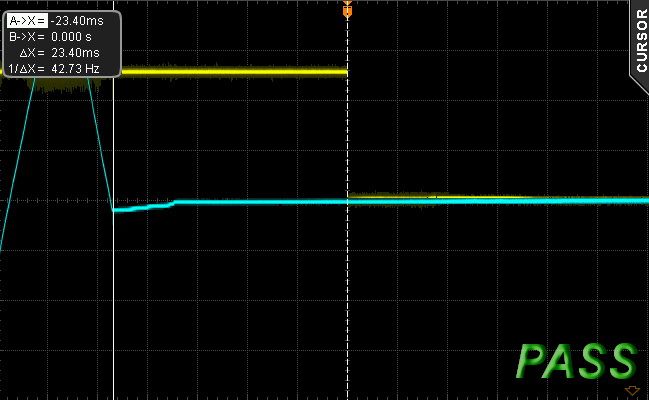Select the ΔX label in the readout box
Viewport: 649px width, 400px height.
32,53
